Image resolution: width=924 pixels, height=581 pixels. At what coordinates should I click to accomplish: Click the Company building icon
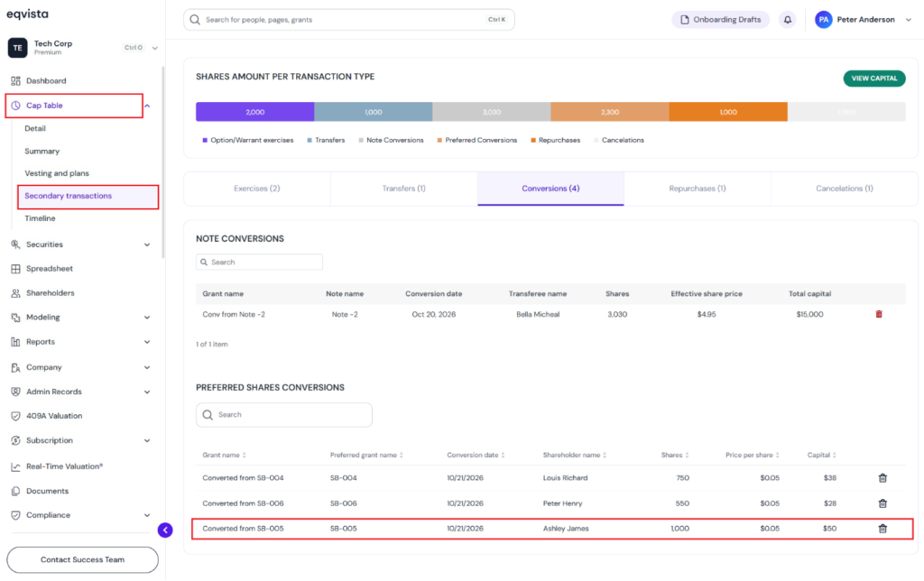tap(15, 368)
